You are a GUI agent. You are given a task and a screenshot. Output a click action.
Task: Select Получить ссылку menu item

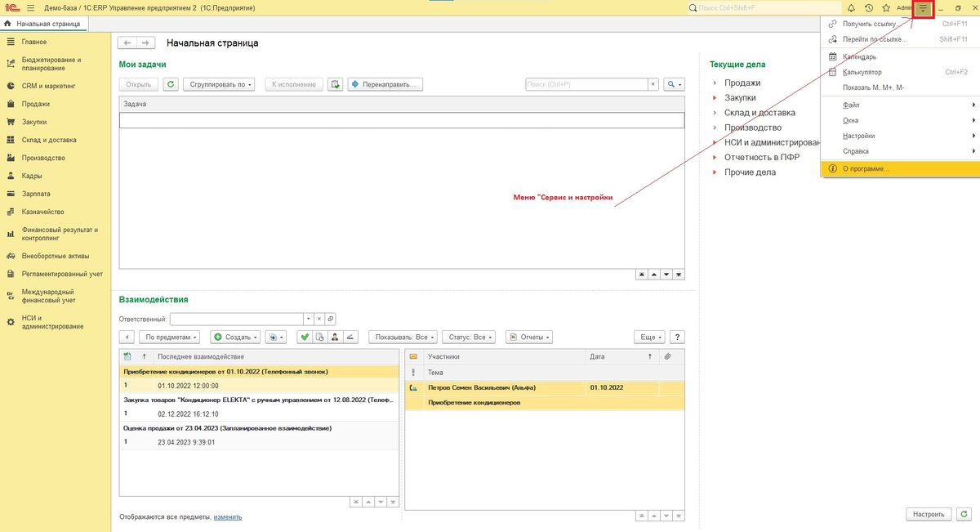(x=900, y=25)
